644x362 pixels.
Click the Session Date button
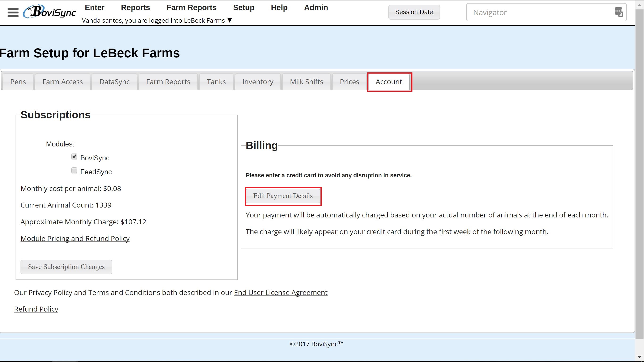414,12
